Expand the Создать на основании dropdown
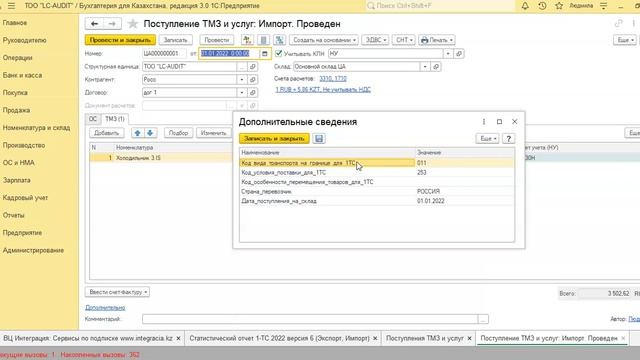The width and height of the screenshot is (640, 360). [324, 40]
